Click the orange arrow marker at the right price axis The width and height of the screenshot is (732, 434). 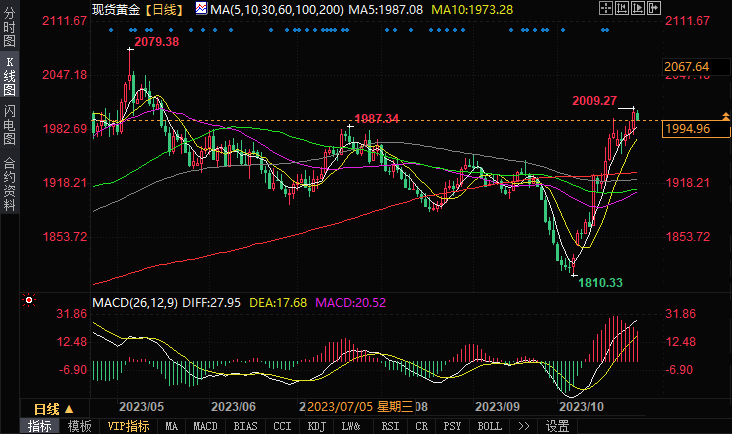pyautogui.click(x=725, y=116)
